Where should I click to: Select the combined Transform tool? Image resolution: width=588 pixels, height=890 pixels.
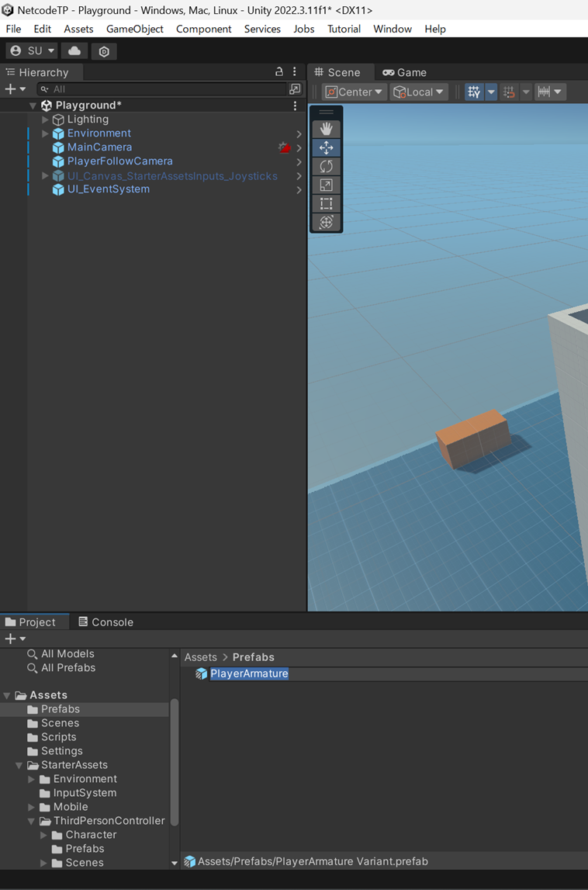(x=326, y=222)
